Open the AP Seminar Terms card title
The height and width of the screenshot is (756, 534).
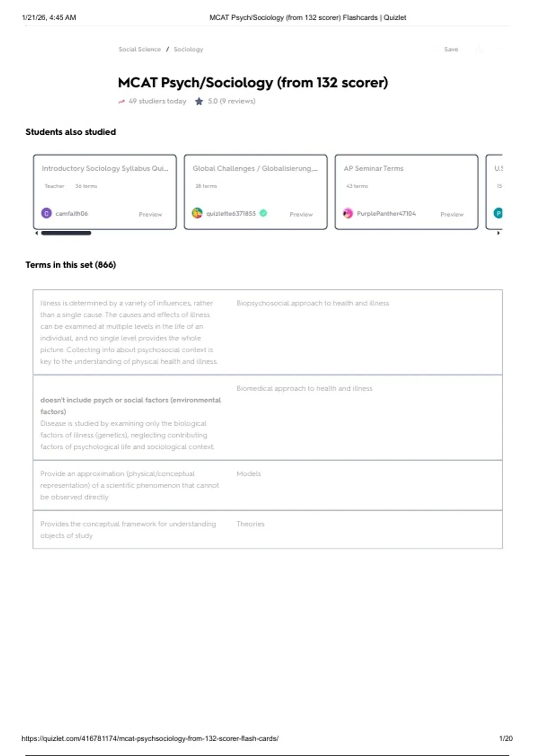(373, 169)
